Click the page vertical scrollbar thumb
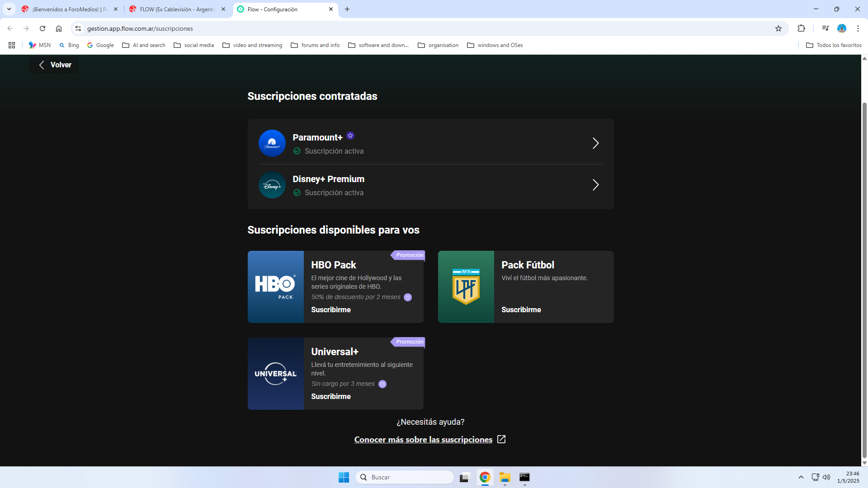 pyautogui.click(x=864, y=280)
